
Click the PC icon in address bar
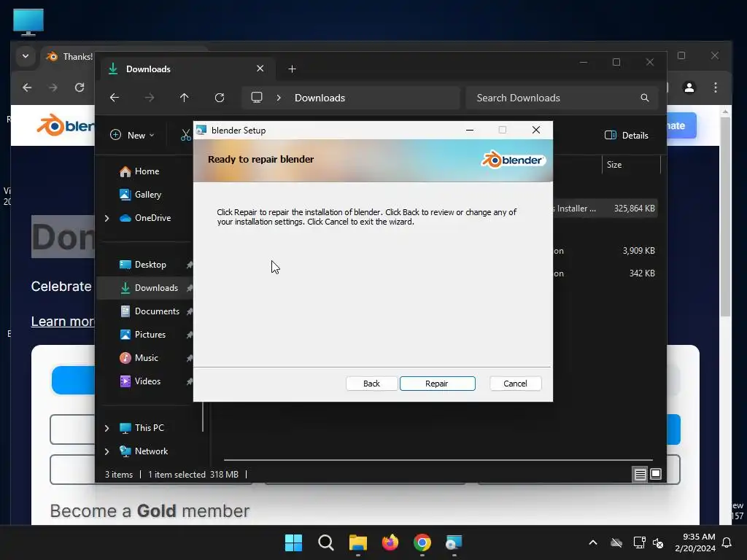pos(257,98)
